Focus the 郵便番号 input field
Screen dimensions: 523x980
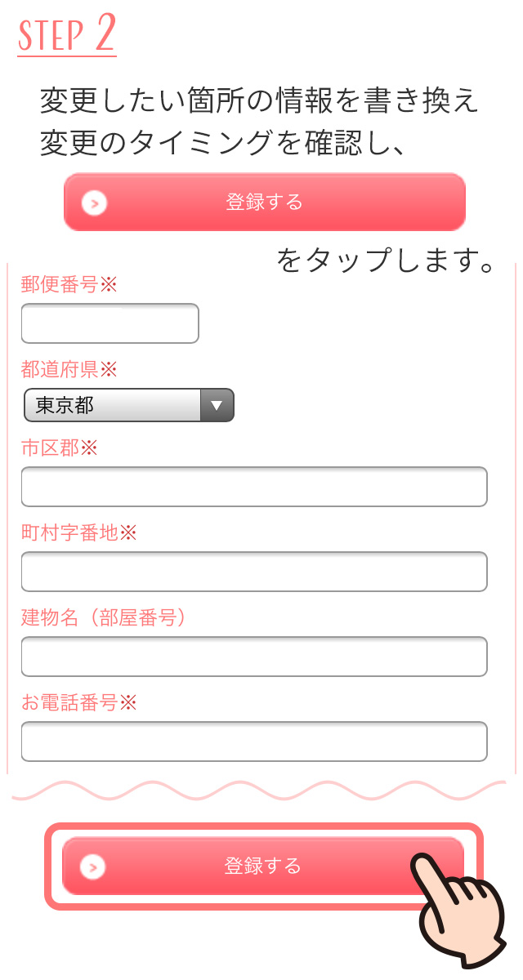(110, 323)
